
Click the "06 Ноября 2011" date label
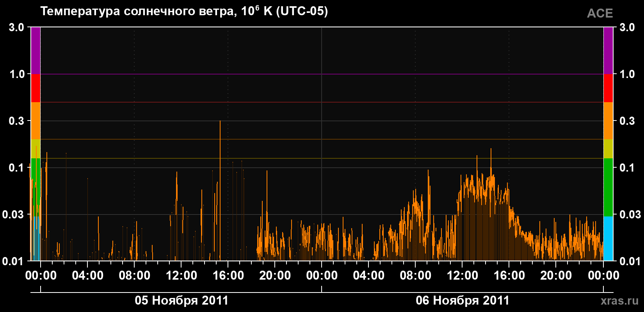[x=463, y=300]
